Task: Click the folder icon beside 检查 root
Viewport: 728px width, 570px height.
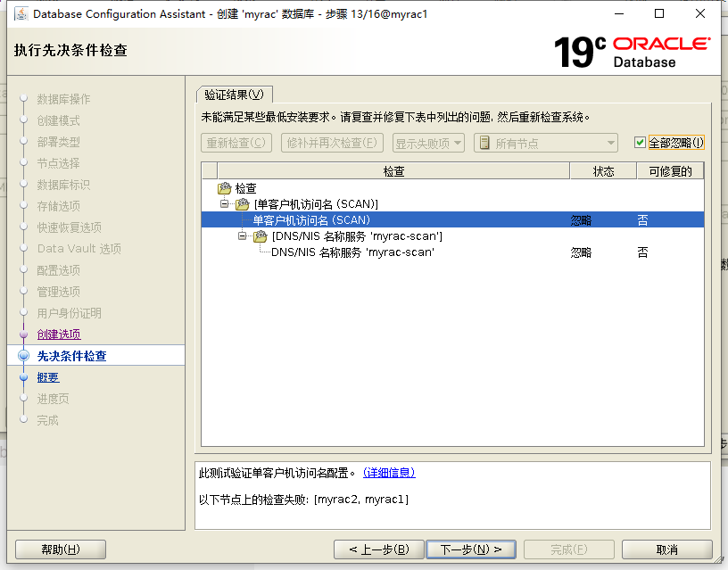Action: (x=224, y=188)
